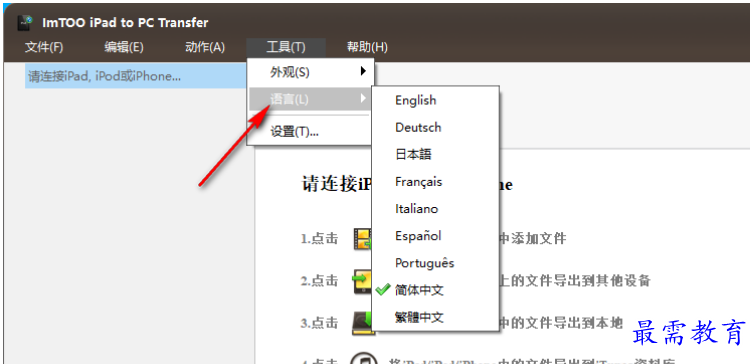
Task: Open the 编辑(E) menu
Action: 124,47
